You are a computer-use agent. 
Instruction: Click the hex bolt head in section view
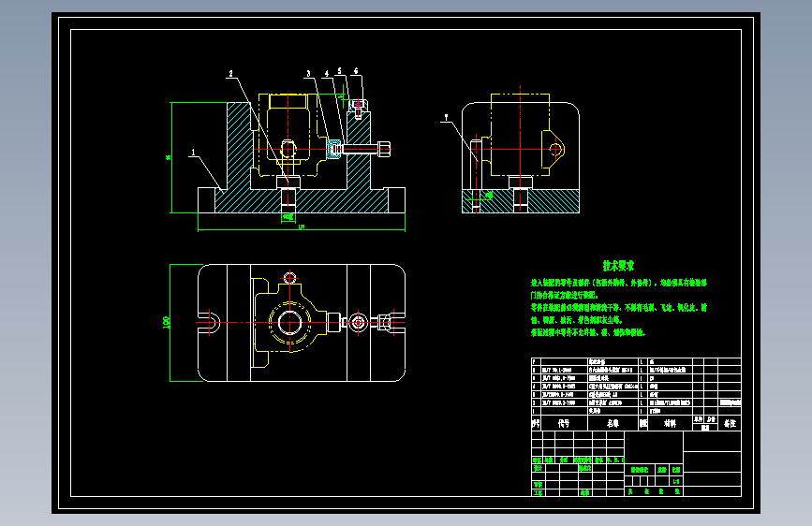pos(384,149)
